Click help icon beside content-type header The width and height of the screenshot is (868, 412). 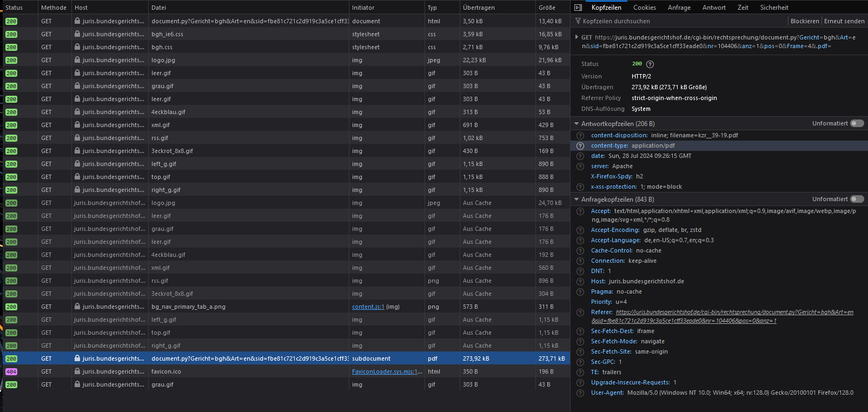(580, 146)
